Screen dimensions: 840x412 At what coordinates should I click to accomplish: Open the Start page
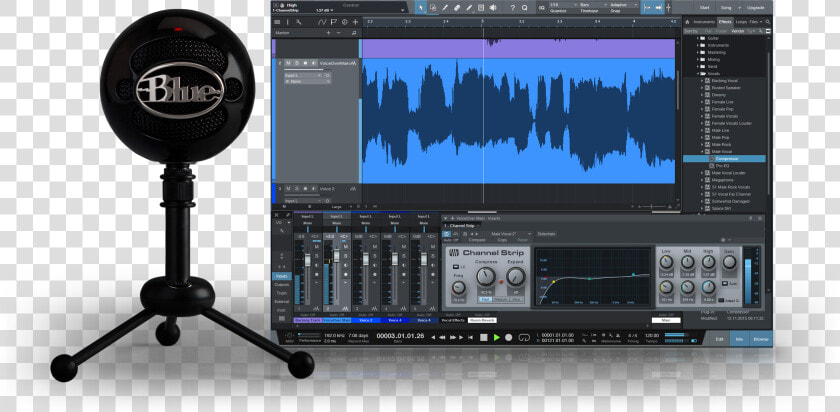[704, 8]
